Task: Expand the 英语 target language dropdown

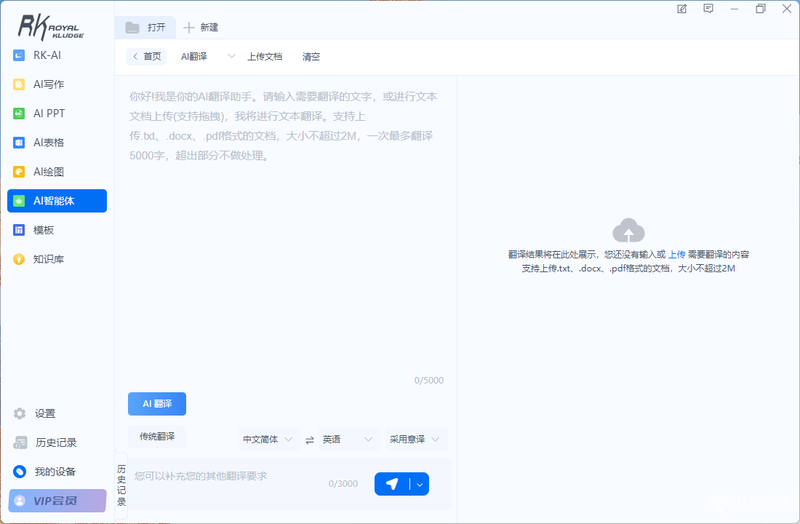Action: 349,439
